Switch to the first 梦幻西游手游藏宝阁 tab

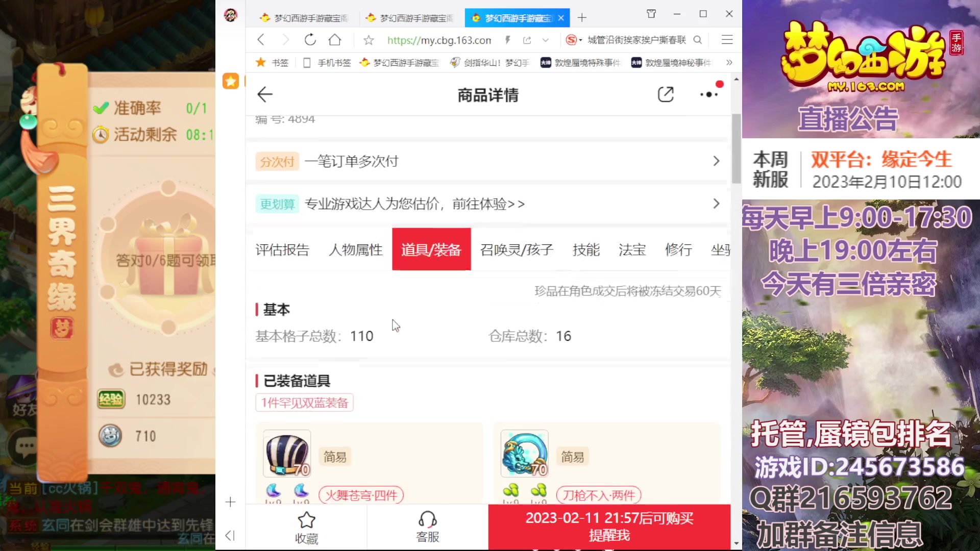coord(304,18)
